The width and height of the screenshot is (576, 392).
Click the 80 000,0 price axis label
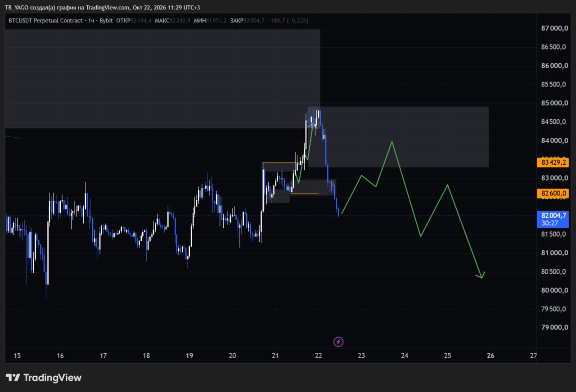pos(554,290)
